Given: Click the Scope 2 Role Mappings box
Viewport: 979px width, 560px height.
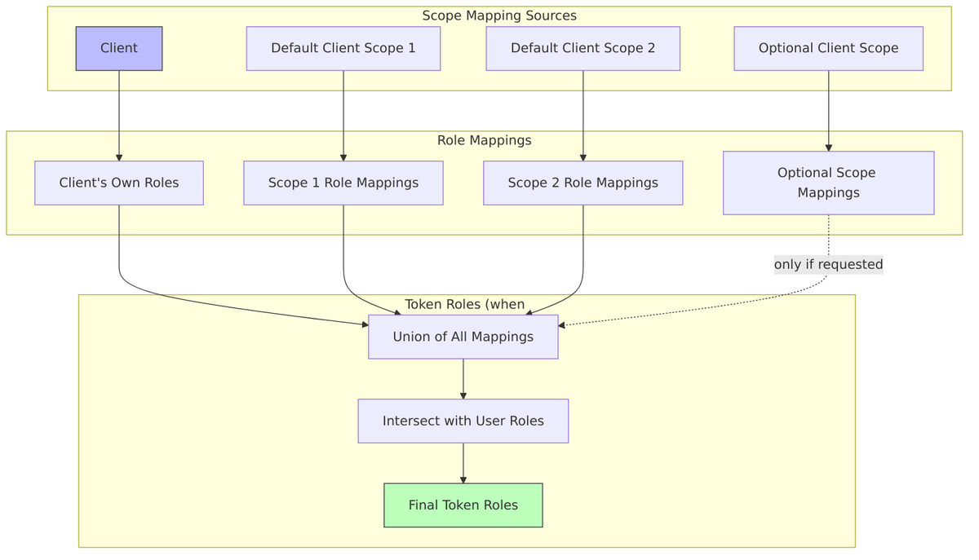Looking at the screenshot, I should (x=583, y=183).
